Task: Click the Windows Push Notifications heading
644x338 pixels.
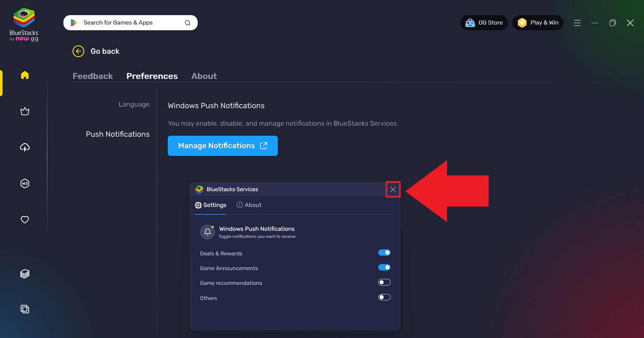Action: click(x=216, y=105)
